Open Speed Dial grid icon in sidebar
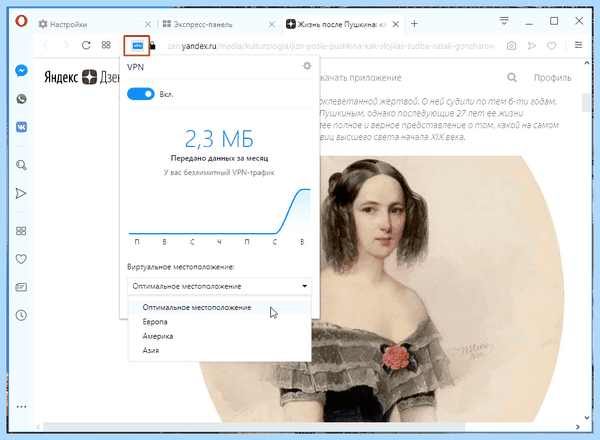The height and width of the screenshot is (440, 600). click(x=21, y=231)
